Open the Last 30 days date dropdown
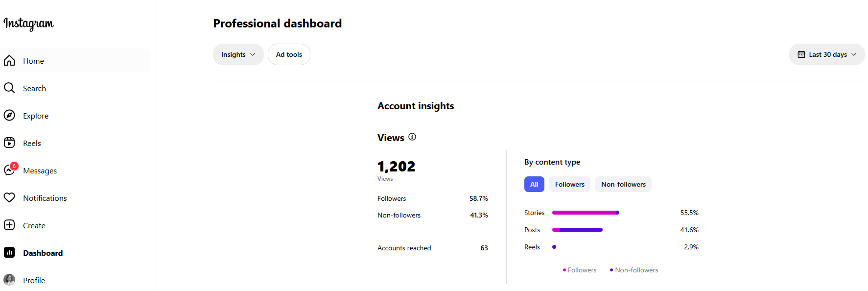The image size is (868, 291). [827, 54]
